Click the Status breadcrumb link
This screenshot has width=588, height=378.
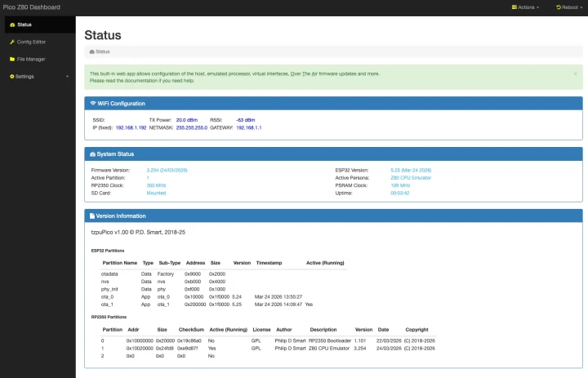click(102, 51)
